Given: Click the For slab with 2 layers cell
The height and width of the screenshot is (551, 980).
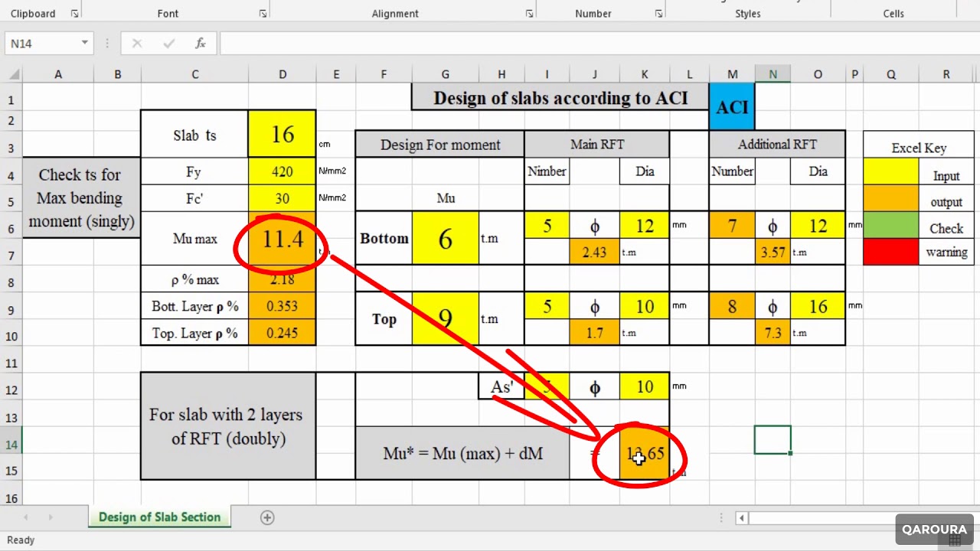Looking at the screenshot, I should click(x=227, y=426).
